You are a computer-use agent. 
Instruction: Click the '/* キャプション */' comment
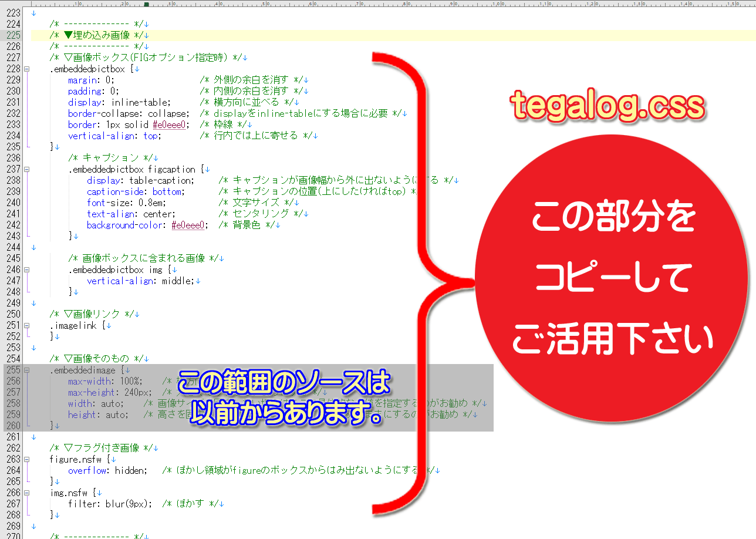[x=110, y=159]
